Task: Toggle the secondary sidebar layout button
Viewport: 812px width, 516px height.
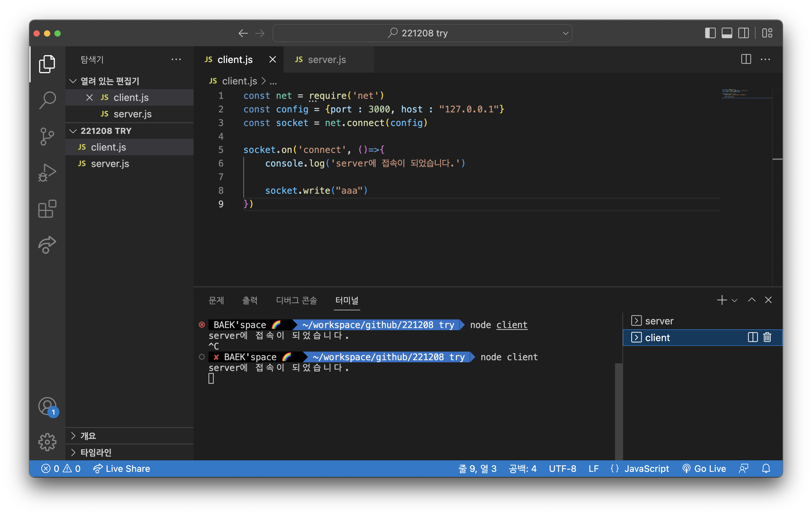Action: [743, 33]
